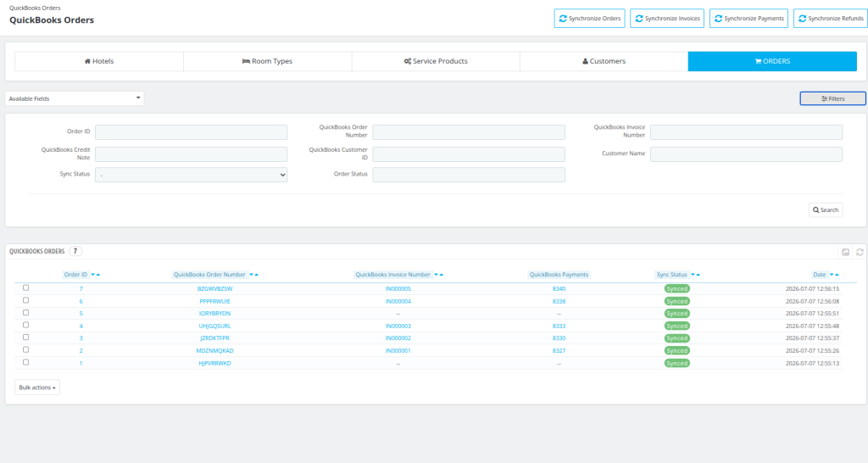
Task: Click the Synchronize Invoices button
Action: pos(667,19)
